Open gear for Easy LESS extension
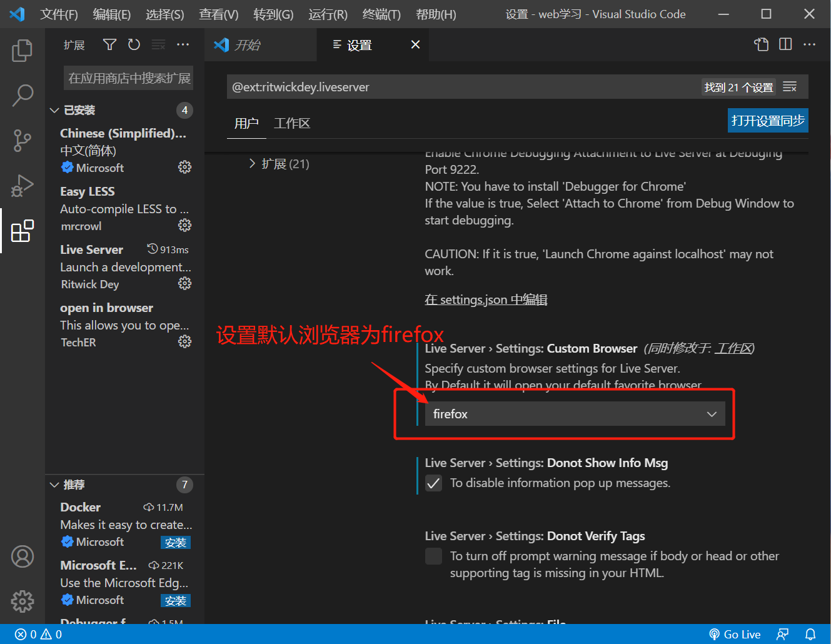The image size is (831, 644). pyautogui.click(x=184, y=225)
